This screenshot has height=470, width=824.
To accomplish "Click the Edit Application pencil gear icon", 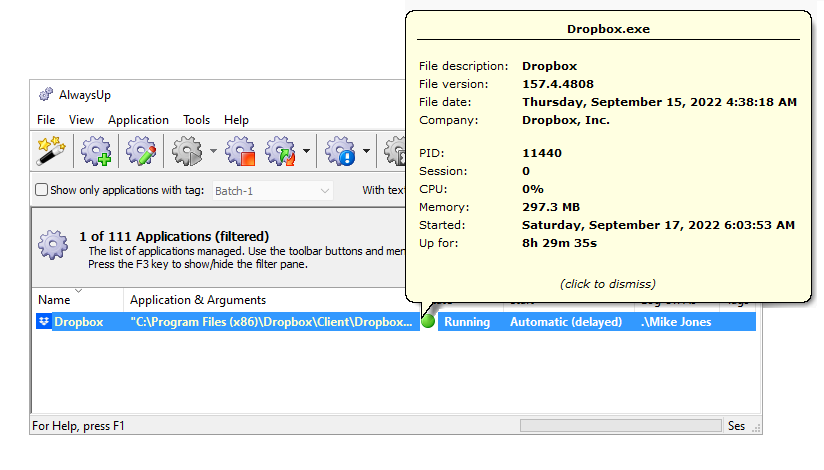I will [141, 151].
